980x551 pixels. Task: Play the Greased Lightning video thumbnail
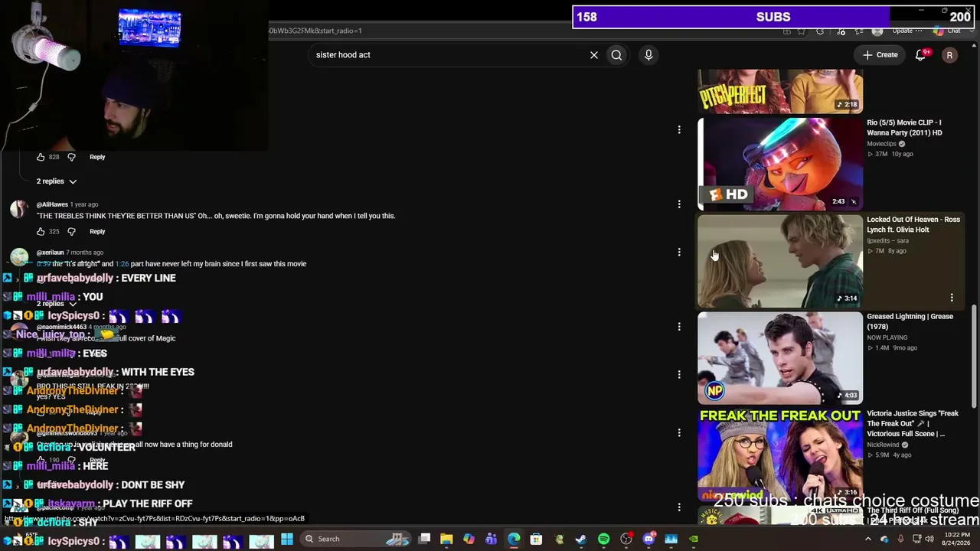tap(780, 358)
